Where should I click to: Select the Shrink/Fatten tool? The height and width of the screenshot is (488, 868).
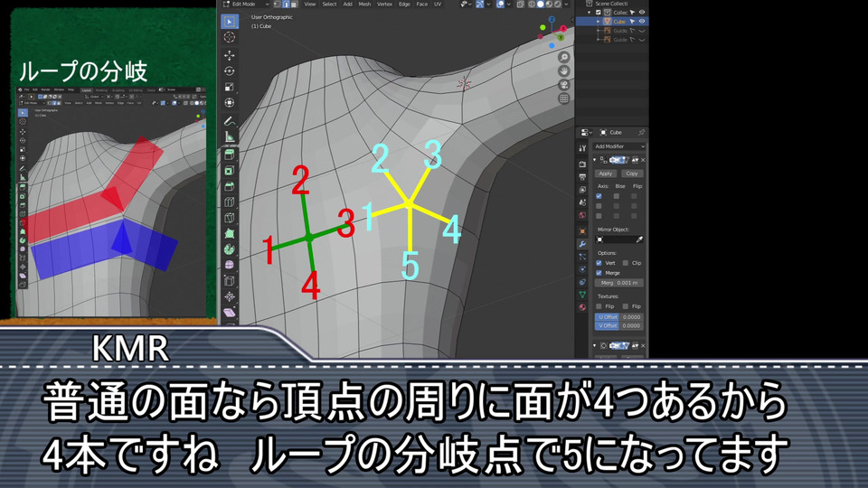(229, 296)
